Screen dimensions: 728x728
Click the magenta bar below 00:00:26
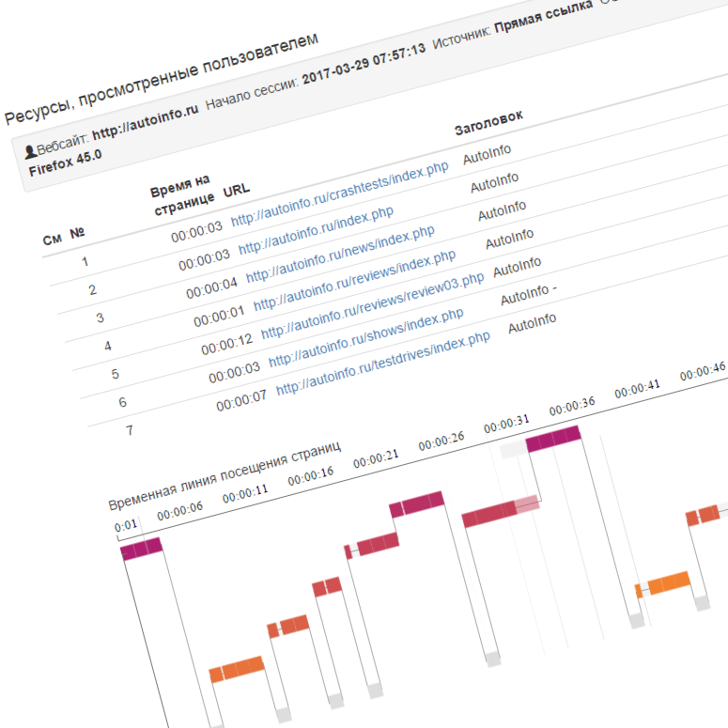click(417, 504)
